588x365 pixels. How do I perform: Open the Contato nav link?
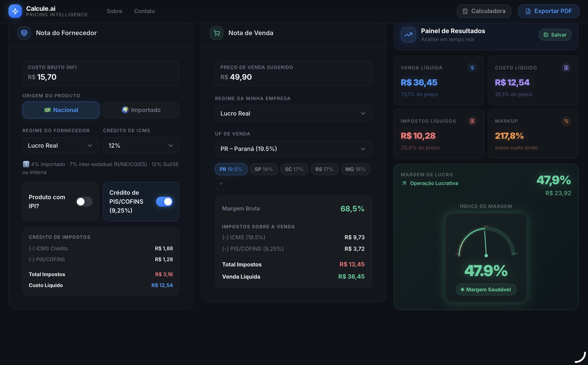[x=145, y=11]
